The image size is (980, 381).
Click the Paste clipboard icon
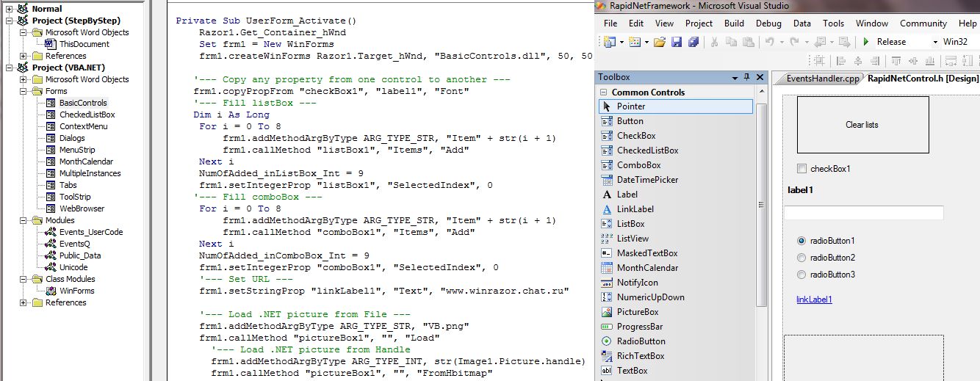click(748, 42)
